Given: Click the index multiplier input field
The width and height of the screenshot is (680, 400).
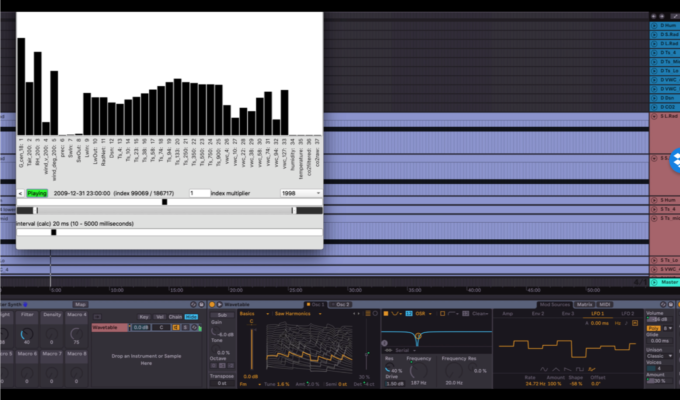Looking at the screenshot, I should [200, 193].
